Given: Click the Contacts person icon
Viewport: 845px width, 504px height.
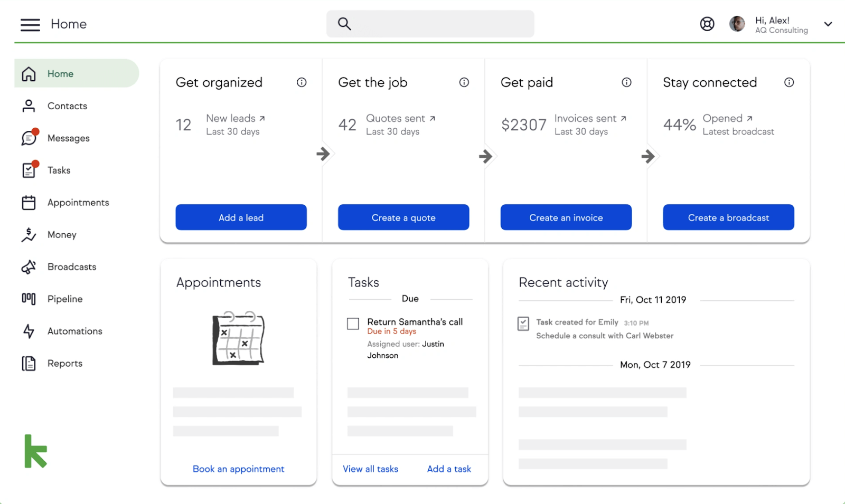Looking at the screenshot, I should pos(29,106).
